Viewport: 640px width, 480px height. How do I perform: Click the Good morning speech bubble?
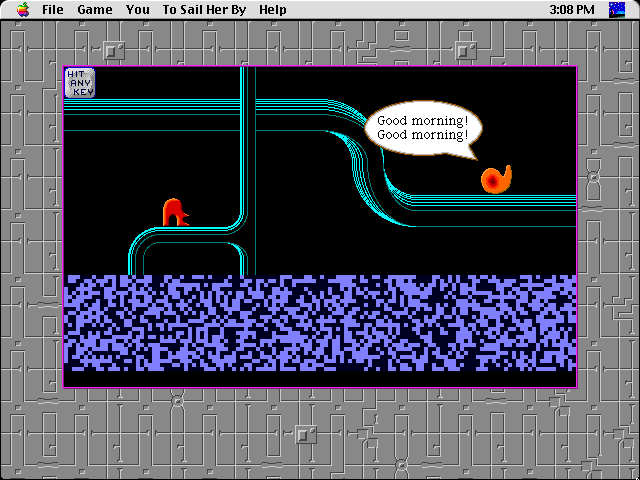tap(424, 129)
